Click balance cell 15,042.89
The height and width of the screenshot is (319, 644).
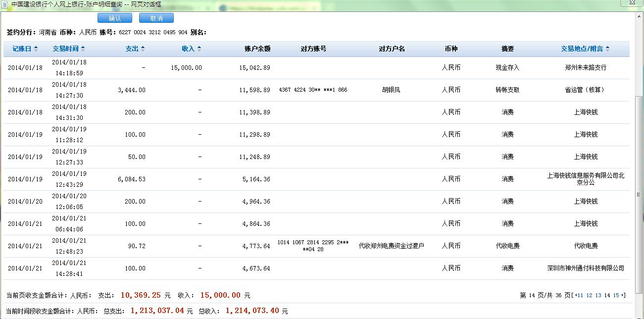click(x=254, y=68)
